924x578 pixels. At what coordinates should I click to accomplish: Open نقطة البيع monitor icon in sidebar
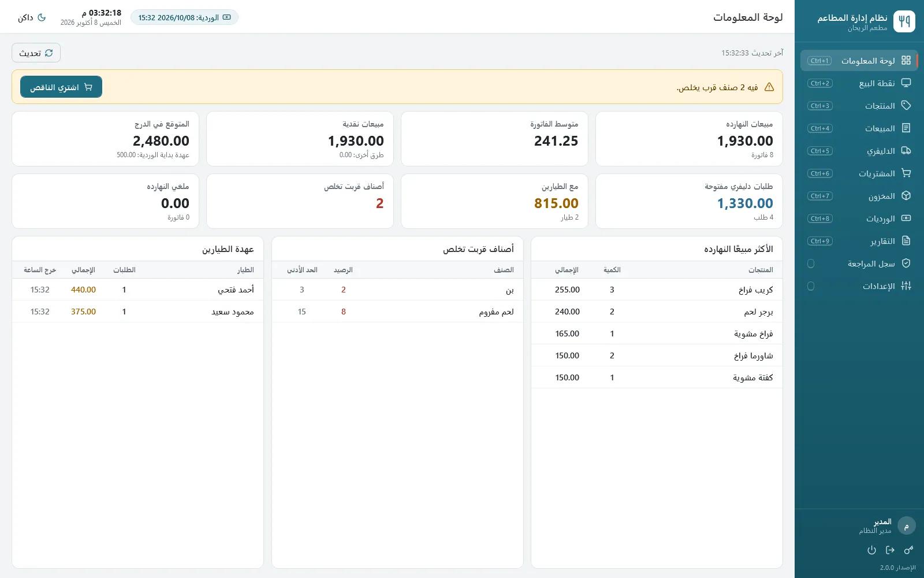(906, 83)
